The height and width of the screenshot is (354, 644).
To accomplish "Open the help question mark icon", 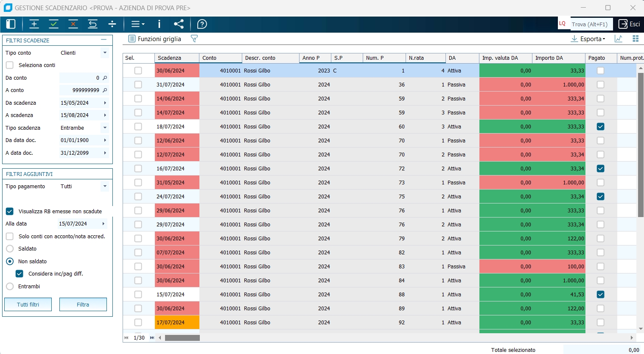I will 202,24.
